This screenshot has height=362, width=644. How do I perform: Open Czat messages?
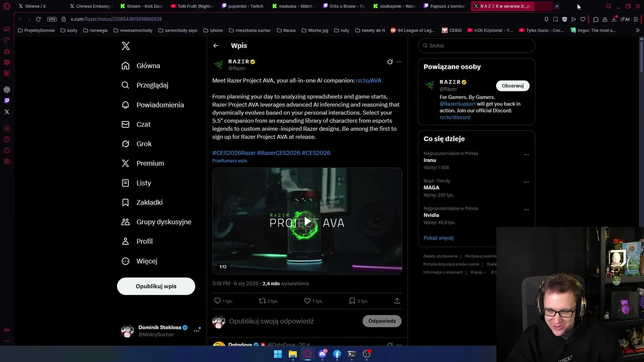click(136, 124)
